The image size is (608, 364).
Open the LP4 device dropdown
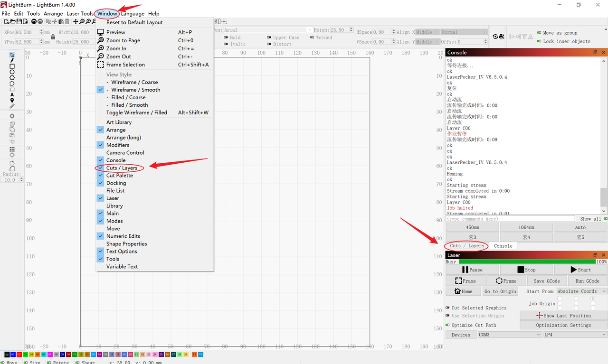[x=575, y=335]
